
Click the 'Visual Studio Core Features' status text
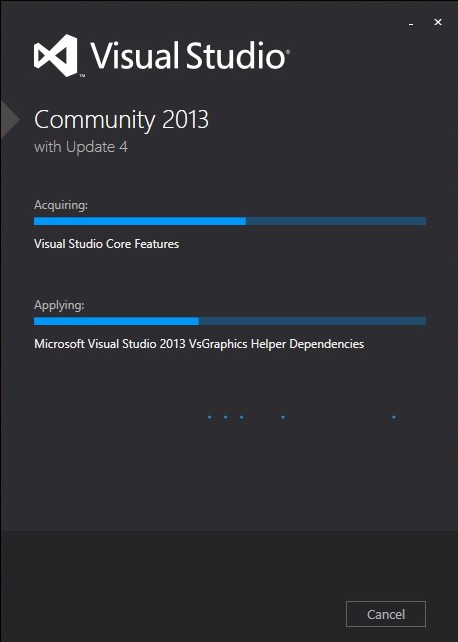106,244
